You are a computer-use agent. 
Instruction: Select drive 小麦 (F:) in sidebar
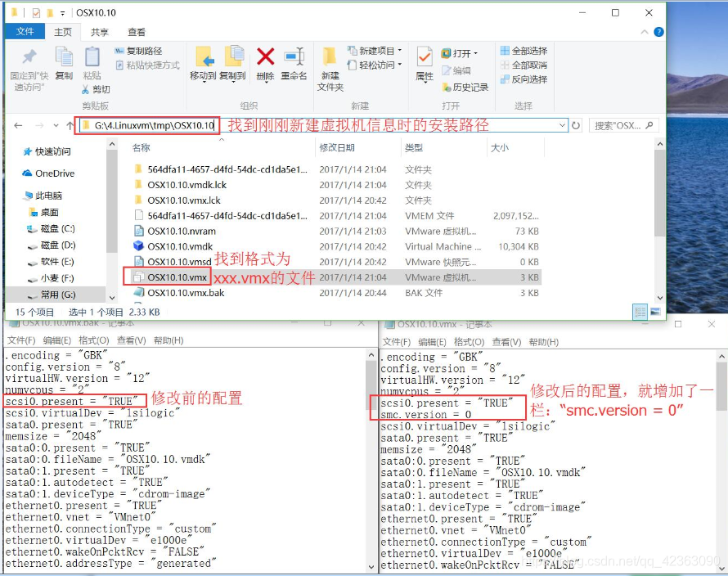click(x=51, y=278)
